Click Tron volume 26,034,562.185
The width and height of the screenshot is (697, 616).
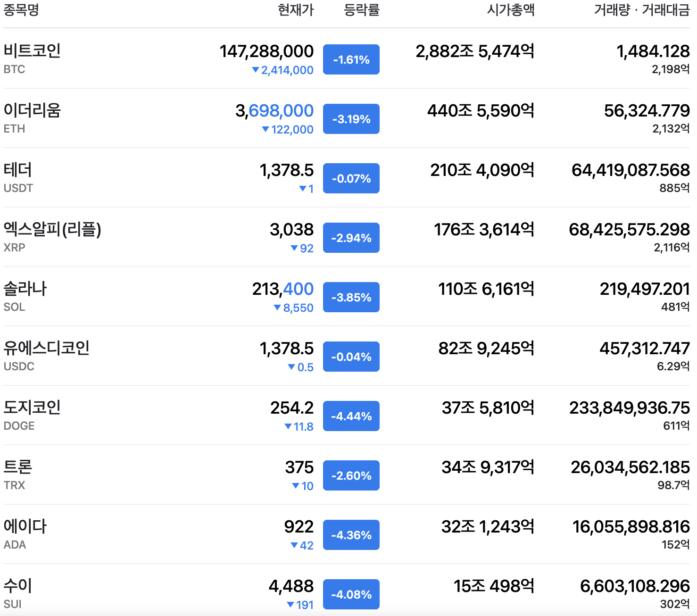pos(631,467)
